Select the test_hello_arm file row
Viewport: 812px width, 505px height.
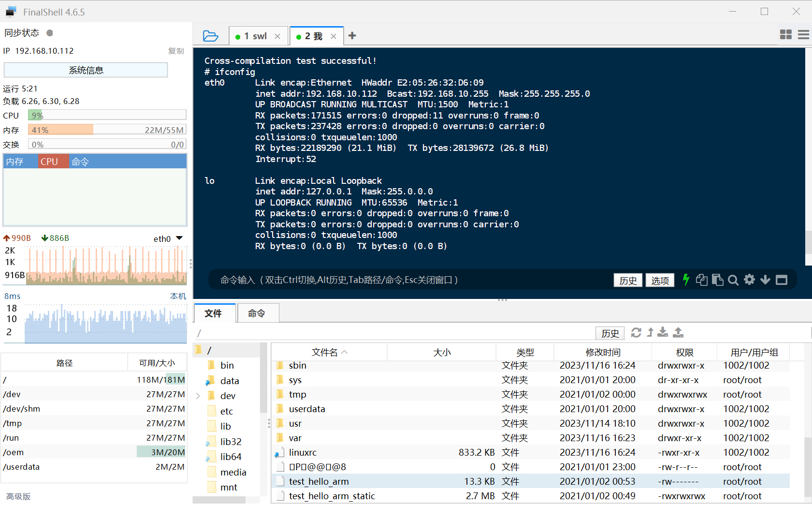pos(531,481)
